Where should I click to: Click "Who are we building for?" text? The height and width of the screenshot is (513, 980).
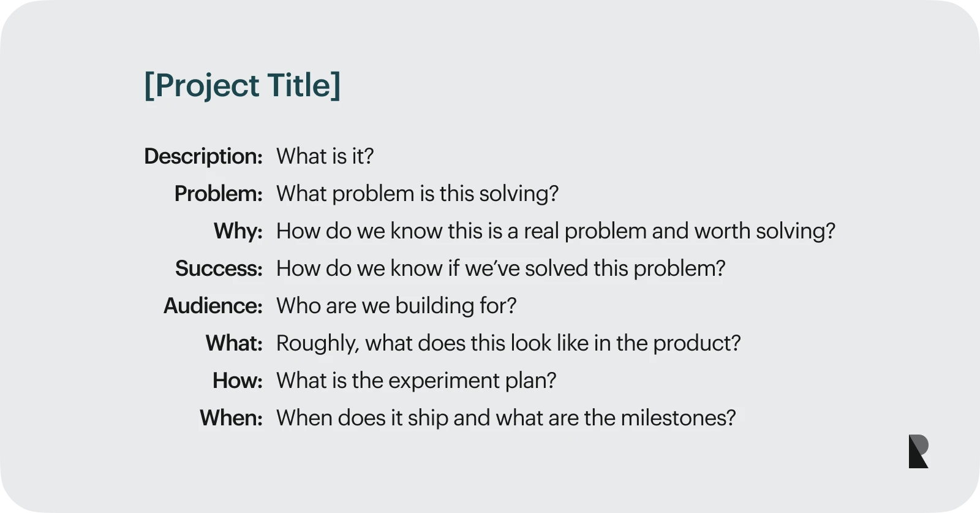click(396, 306)
